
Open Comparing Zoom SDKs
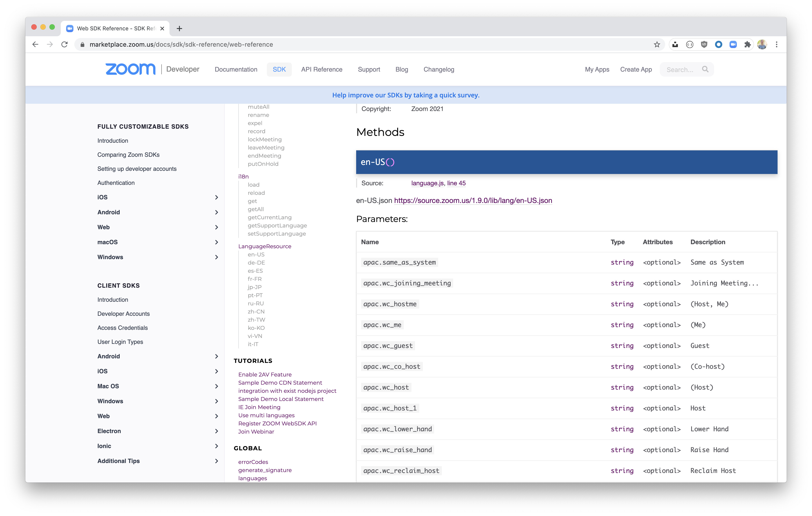pyautogui.click(x=128, y=155)
